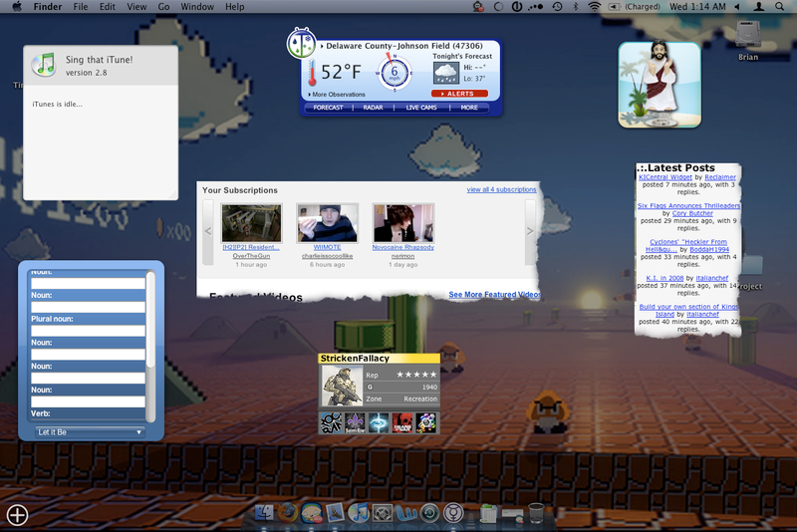Click the Bluetooth menu bar icon
This screenshot has height=532, width=797.
[x=576, y=7]
